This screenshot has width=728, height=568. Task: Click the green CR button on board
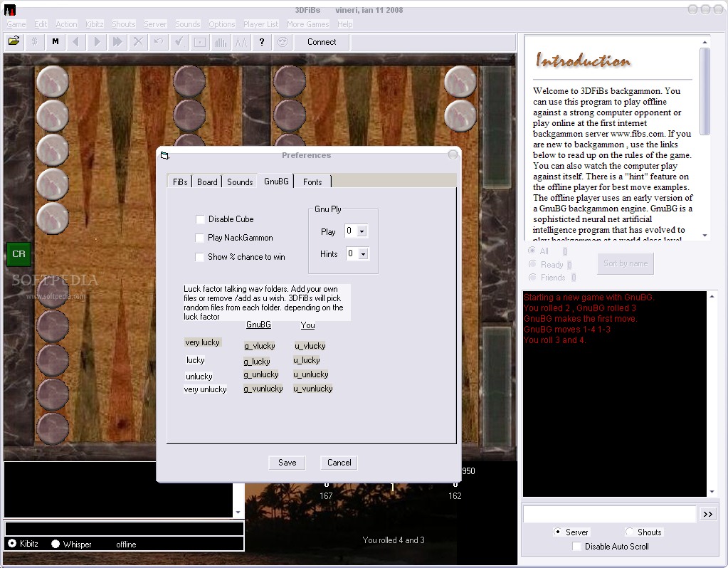[19, 254]
